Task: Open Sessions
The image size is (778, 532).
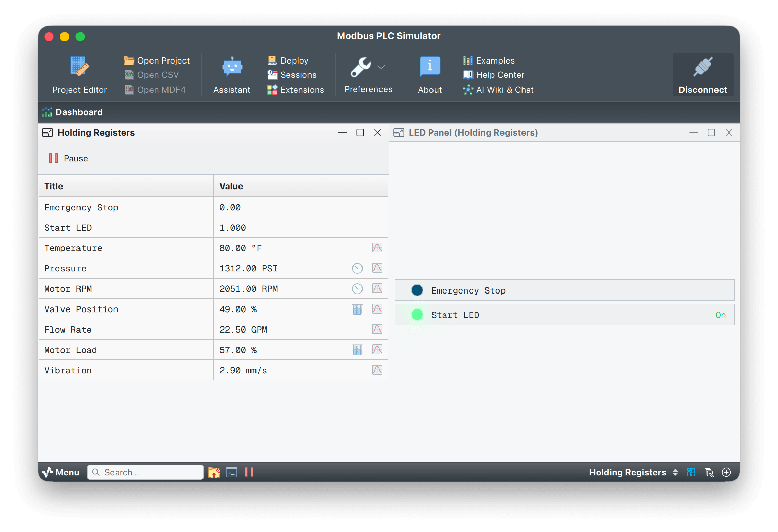Action: 292,75
